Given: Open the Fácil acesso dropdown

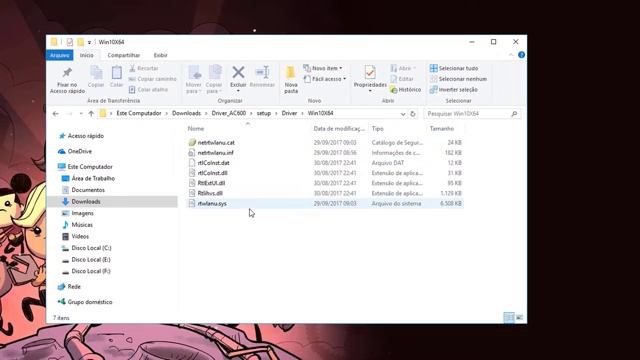Looking at the screenshot, I should [x=325, y=79].
